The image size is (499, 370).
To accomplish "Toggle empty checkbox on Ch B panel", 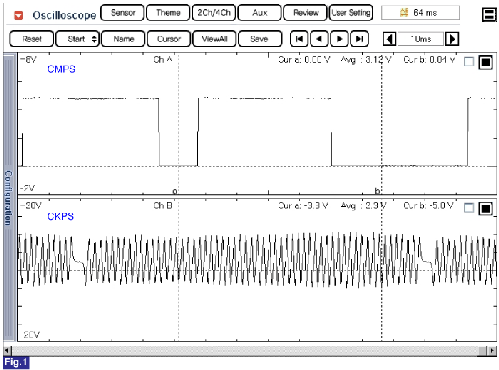I will 469,208.
